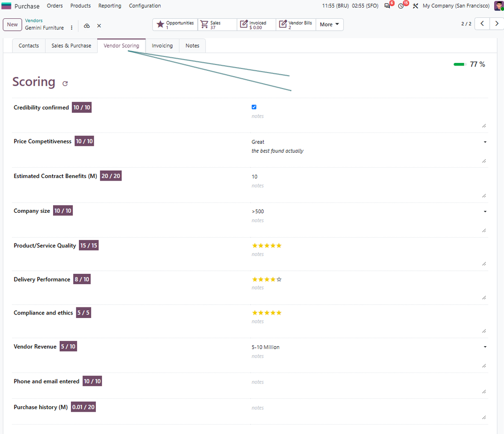Click fifth star in Delivery Performance
This screenshot has width=504, height=434.
click(279, 279)
